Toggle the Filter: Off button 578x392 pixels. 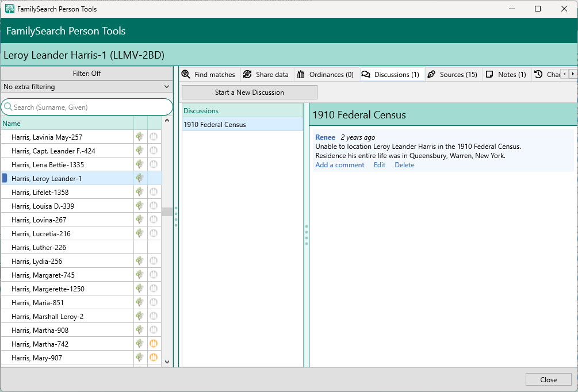point(87,74)
